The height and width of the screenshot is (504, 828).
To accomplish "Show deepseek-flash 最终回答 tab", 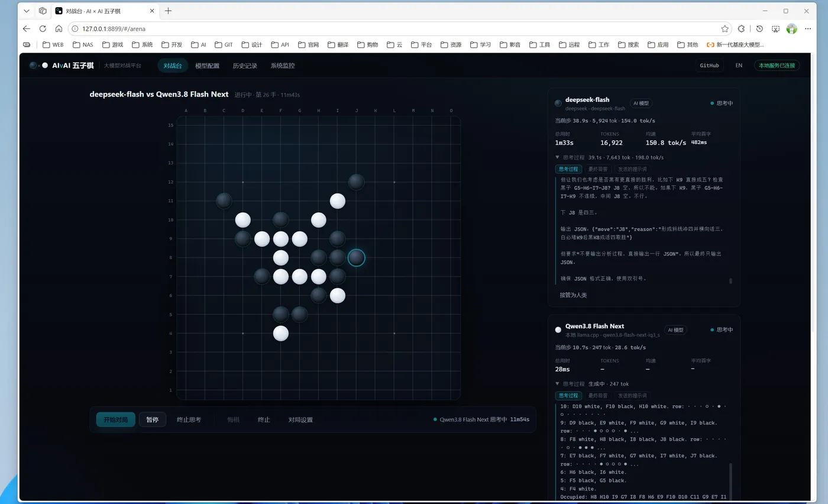I will tap(598, 169).
